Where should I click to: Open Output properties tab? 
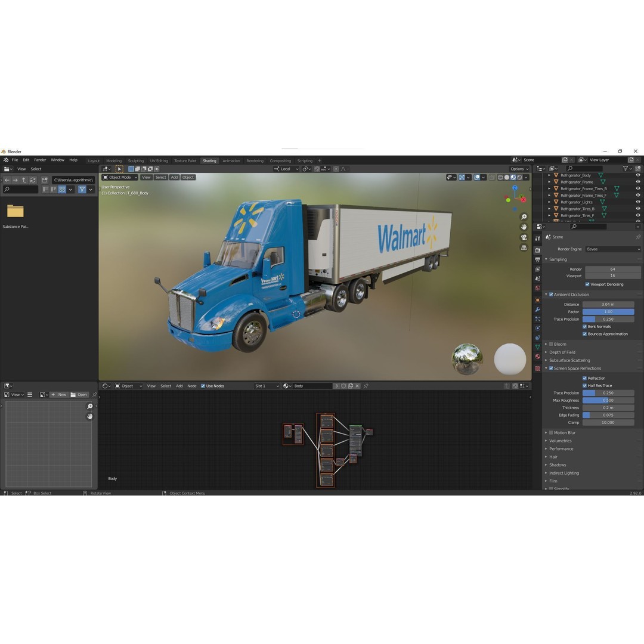(538, 259)
